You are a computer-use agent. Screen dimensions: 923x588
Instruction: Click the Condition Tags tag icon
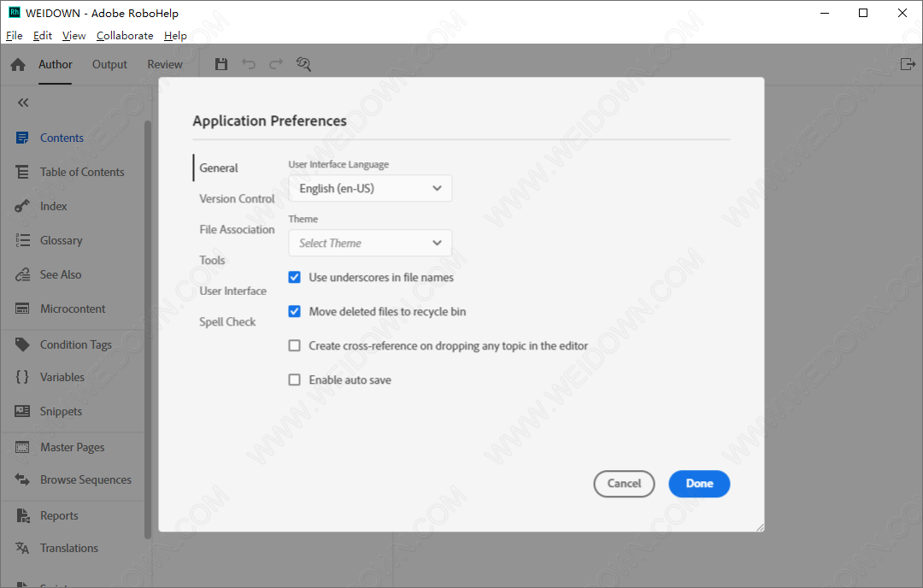tap(22, 344)
